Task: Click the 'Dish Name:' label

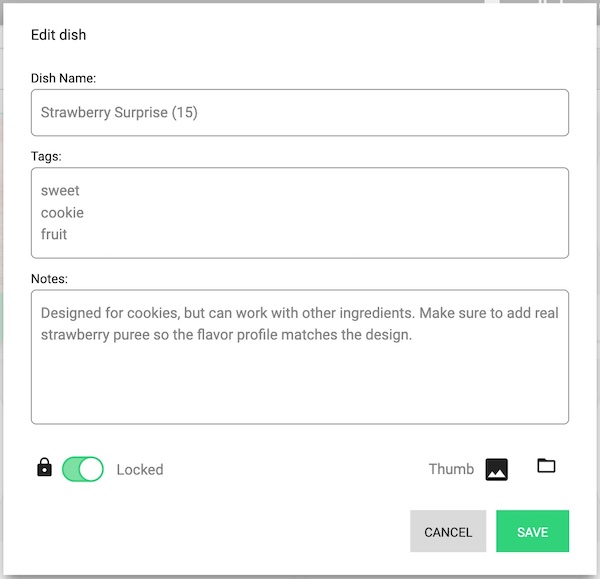Action: coord(64,78)
